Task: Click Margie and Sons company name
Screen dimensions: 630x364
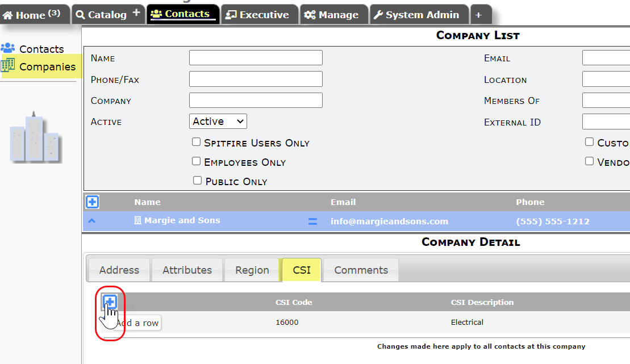Action: [x=182, y=220]
